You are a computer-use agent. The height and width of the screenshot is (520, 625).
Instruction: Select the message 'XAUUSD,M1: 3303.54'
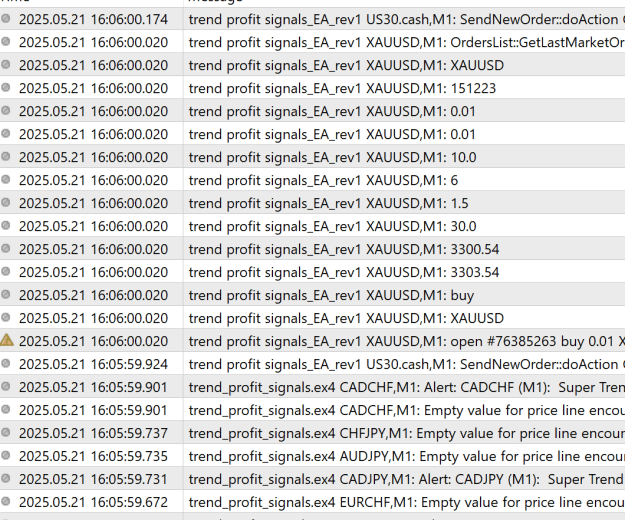click(x=344, y=273)
